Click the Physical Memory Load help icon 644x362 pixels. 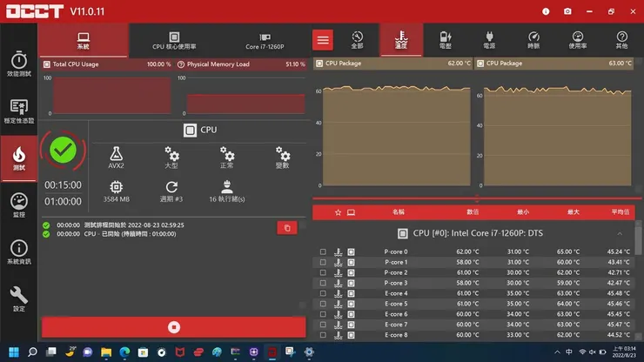pos(181,64)
